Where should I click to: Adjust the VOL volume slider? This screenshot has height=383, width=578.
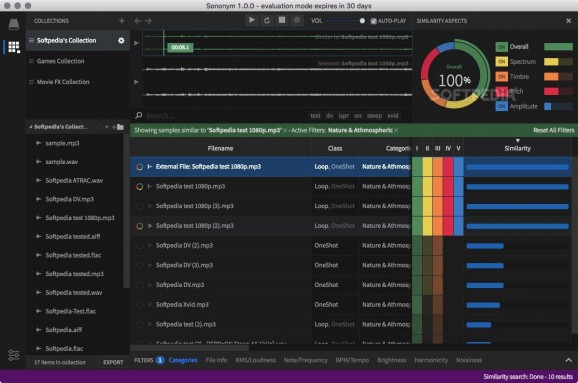pyautogui.click(x=345, y=21)
